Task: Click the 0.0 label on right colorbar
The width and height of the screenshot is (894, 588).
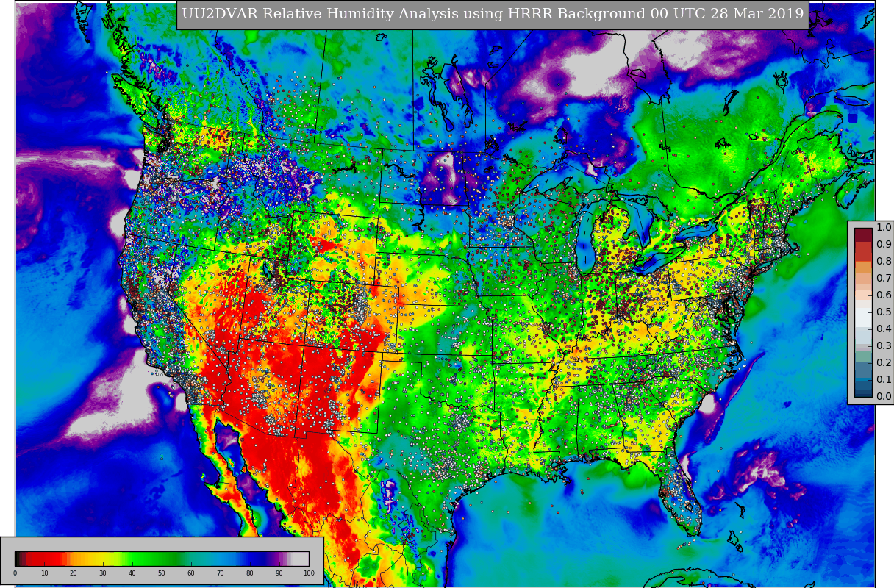Action: (x=884, y=397)
